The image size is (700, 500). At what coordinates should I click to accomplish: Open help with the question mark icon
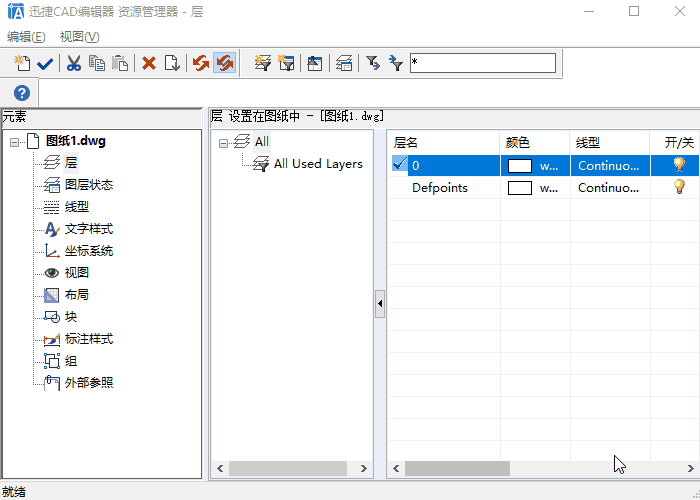(x=21, y=93)
